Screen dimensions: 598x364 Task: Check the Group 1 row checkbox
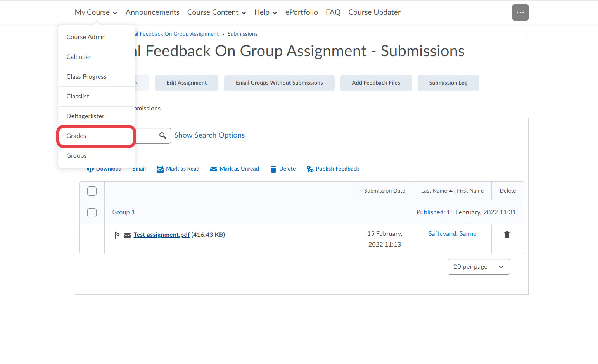[92, 213]
